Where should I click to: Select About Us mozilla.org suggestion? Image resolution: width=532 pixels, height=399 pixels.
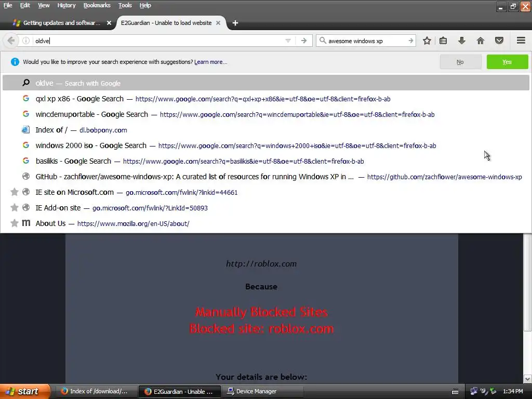pos(266,223)
